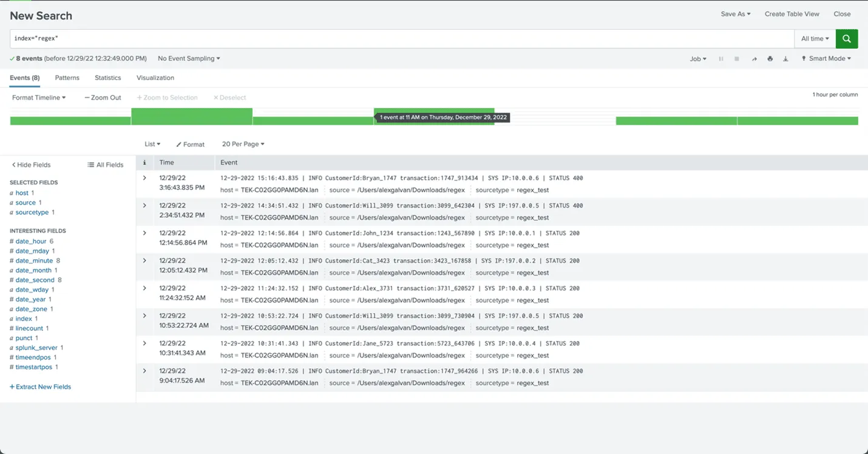Open the Format pencil option

(191, 144)
